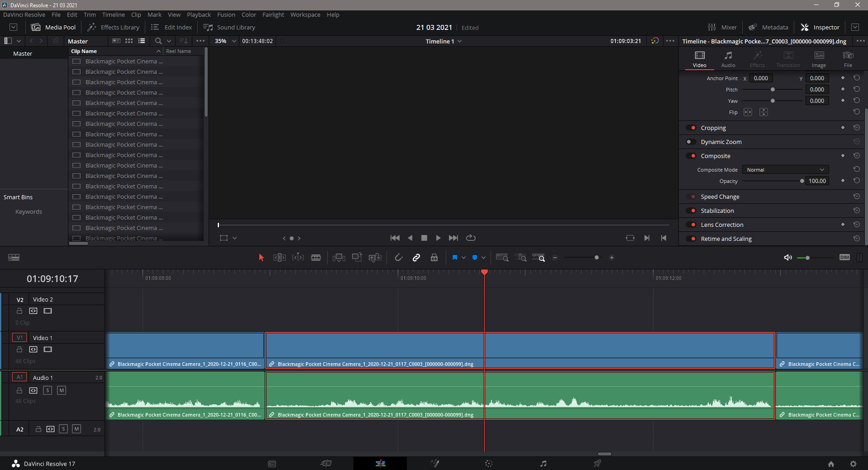Go to first frame in viewer

pyautogui.click(x=395, y=238)
